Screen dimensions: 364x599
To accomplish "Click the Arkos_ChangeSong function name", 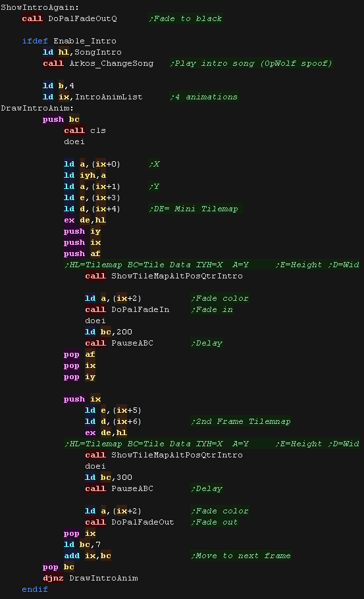I will pyautogui.click(x=111, y=63).
